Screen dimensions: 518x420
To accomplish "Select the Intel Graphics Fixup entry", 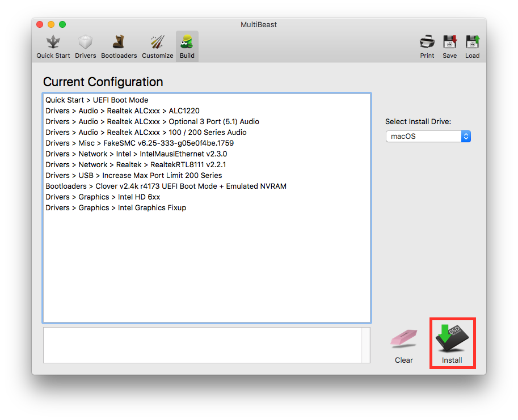I will click(x=116, y=208).
